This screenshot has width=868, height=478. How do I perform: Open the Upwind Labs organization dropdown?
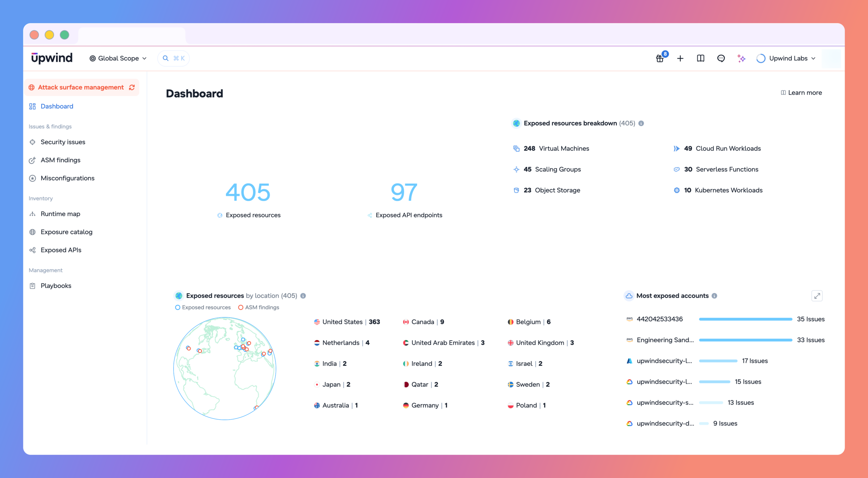pyautogui.click(x=786, y=58)
